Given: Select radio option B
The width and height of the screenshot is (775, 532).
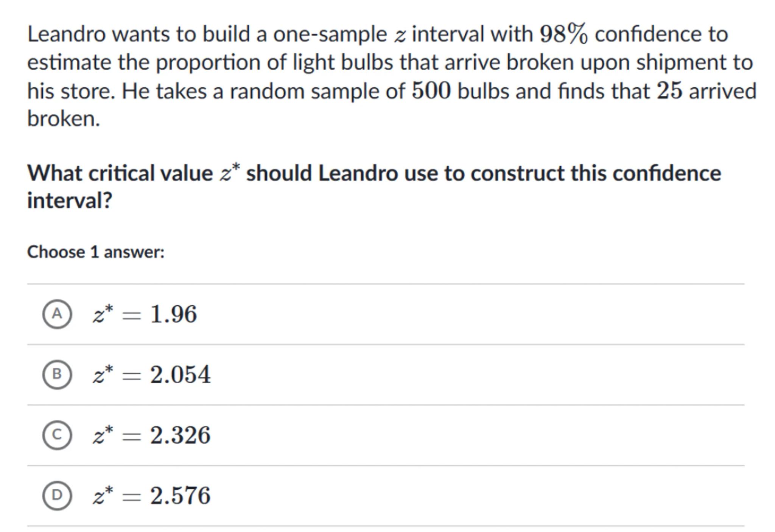Looking at the screenshot, I should tap(57, 375).
